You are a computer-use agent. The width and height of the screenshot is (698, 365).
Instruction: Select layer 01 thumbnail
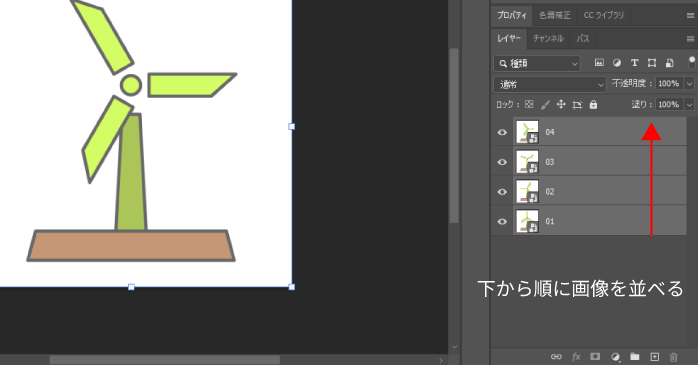click(x=528, y=221)
